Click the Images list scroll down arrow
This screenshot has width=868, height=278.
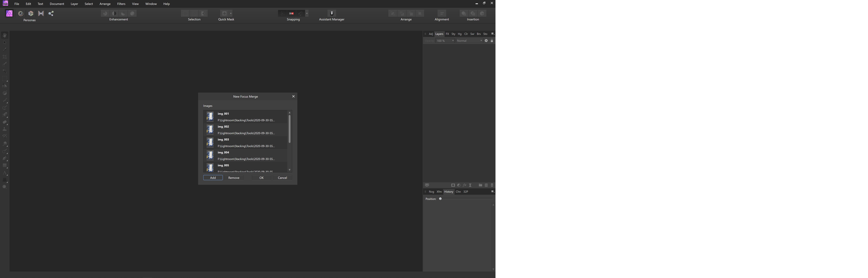click(289, 170)
